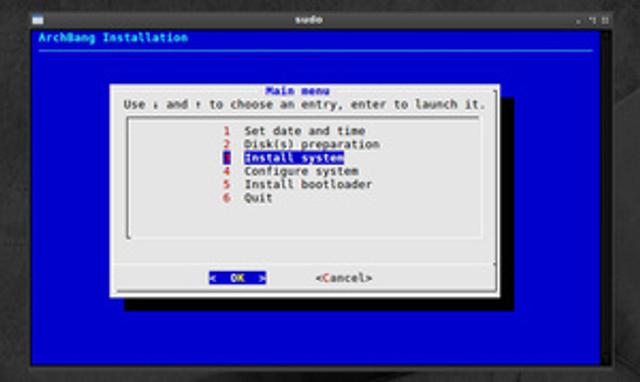Image resolution: width=640 pixels, height=382 pixels.
Task: Choose the Quit entry in main menu
Action: (x=258, y=198)
